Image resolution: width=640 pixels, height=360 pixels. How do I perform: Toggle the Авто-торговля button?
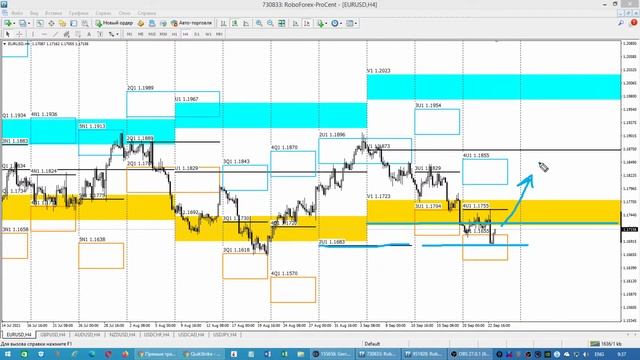tap(191, 23)
